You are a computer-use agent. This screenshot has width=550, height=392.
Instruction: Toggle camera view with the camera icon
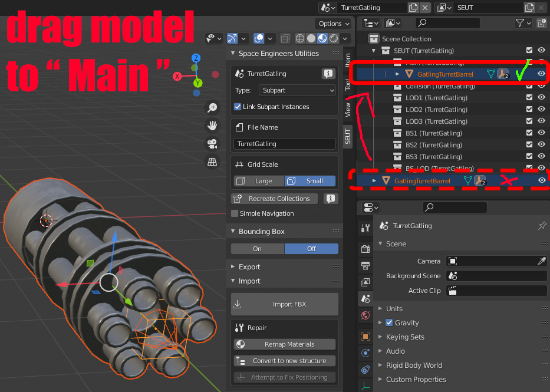point(212,144)
